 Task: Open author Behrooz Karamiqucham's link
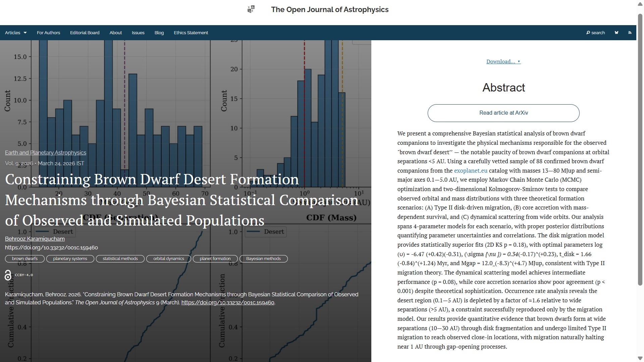(x=35, y=239)
